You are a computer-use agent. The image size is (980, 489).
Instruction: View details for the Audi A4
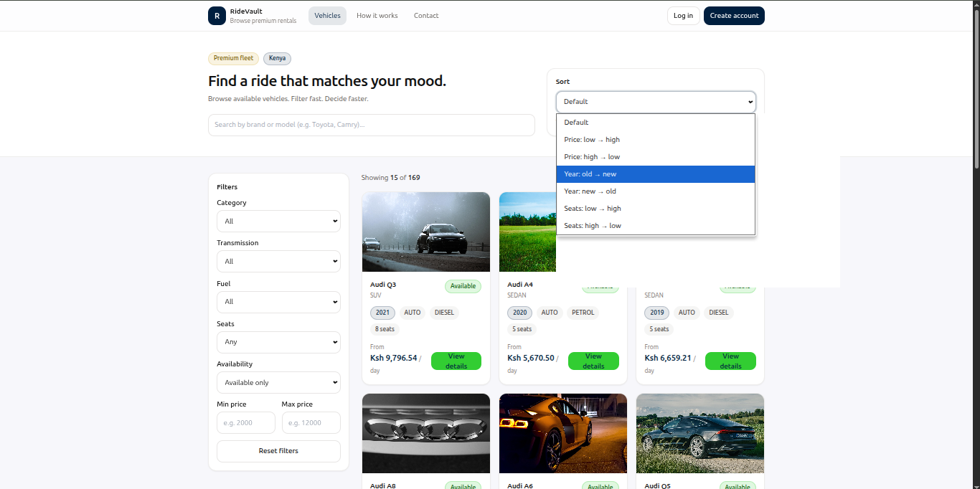tap(593, 361)
